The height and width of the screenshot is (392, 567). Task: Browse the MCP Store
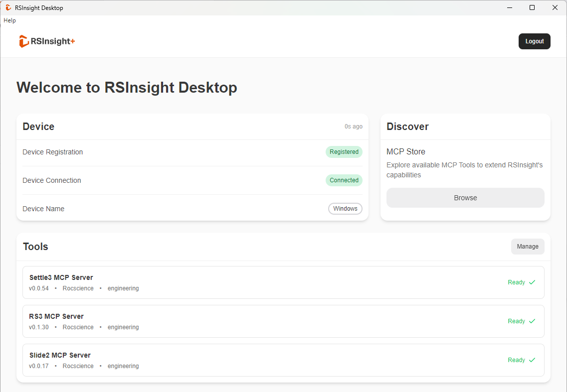coord(465,198)
